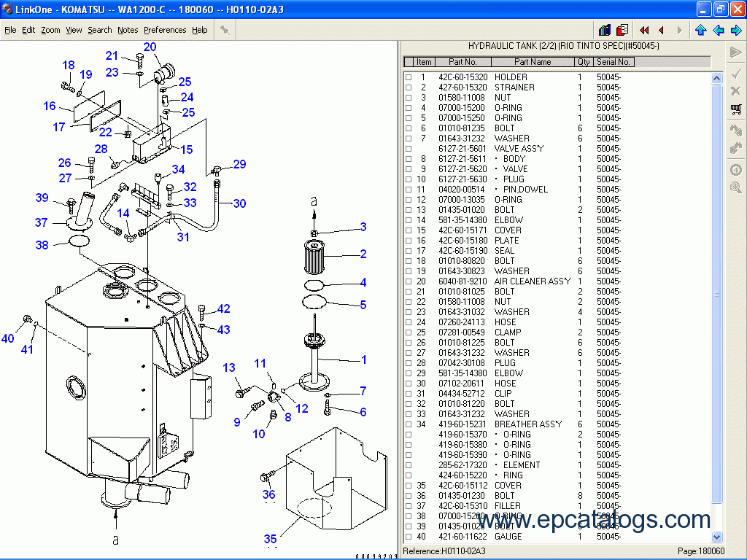The width and height of the screenshot is (747, 560).
Task: Open the View menu
Action: click(74, 30)
